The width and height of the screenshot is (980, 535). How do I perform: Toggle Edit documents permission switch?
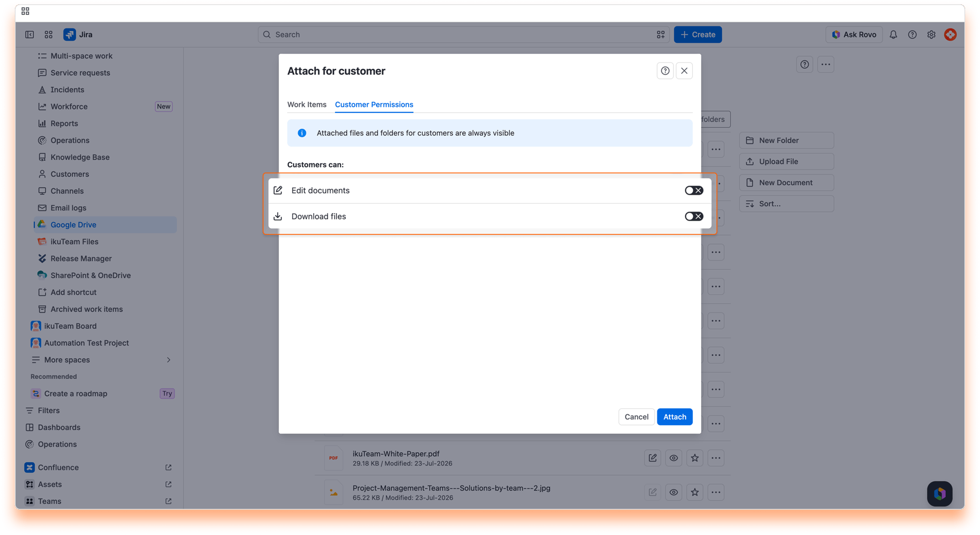point(694,190)
